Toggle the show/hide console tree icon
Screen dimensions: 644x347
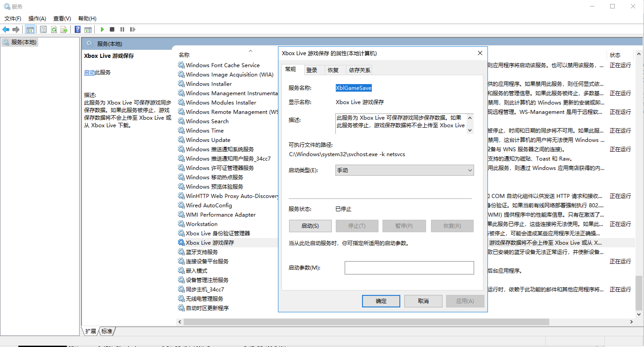pos(30,30)
